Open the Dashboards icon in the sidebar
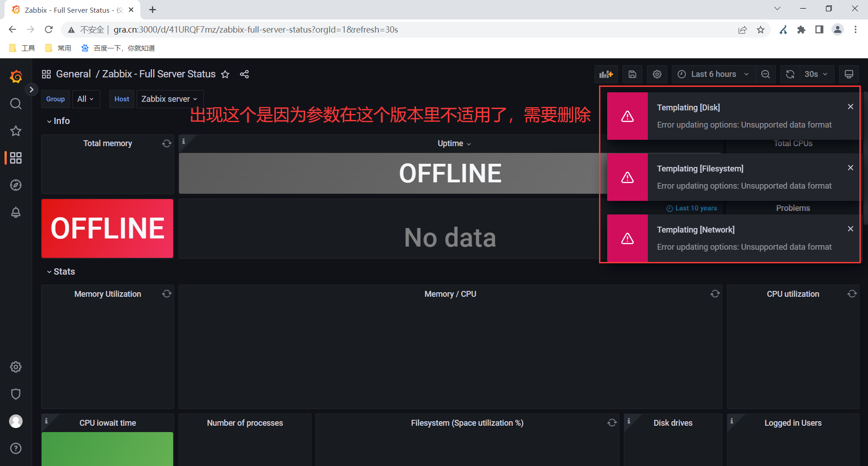868x466 pixels. pos(16,158)
